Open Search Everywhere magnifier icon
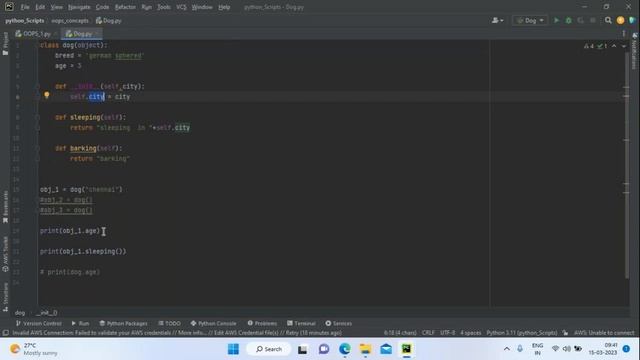640x360 pixels. (608, 20)
